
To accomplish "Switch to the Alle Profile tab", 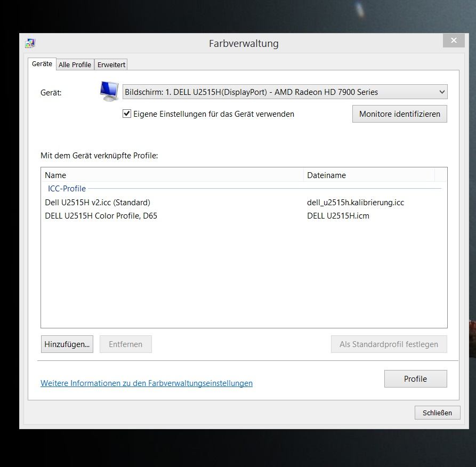I will (x=75, y=65).
